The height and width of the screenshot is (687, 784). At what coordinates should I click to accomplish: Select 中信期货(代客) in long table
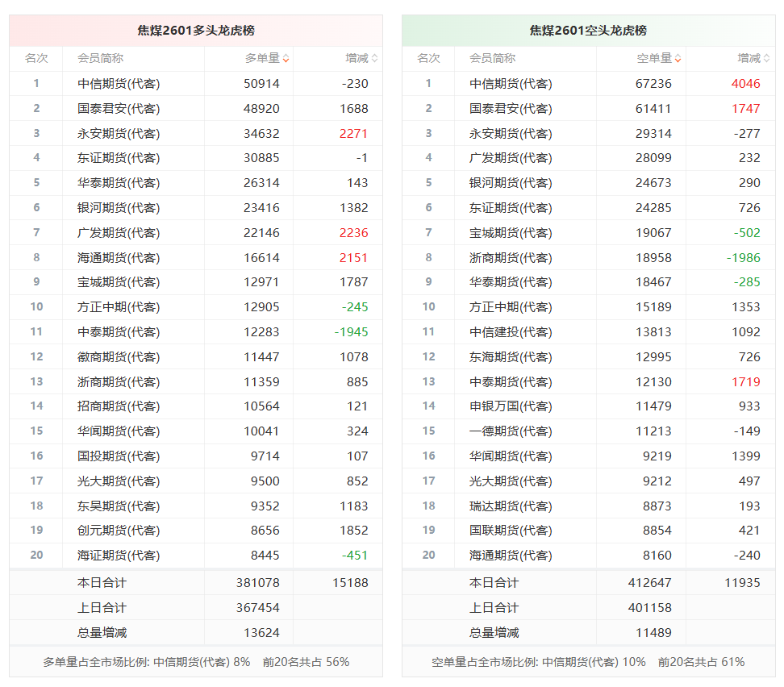(x=119, y=84)
